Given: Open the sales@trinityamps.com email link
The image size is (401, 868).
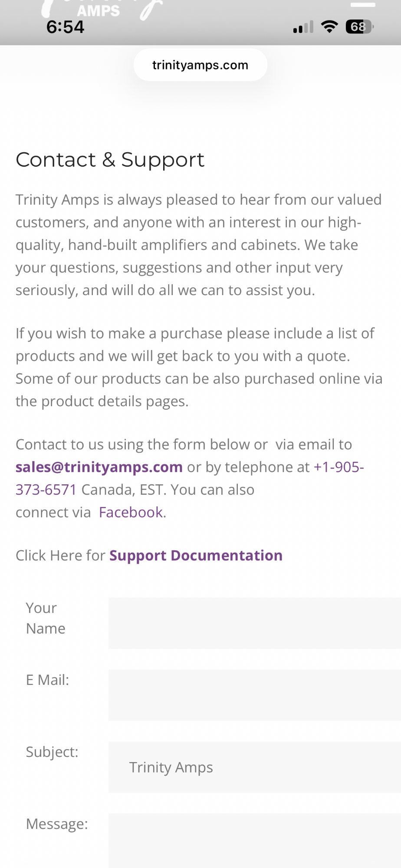Looking at the screenshot, I should coord(99,467).
